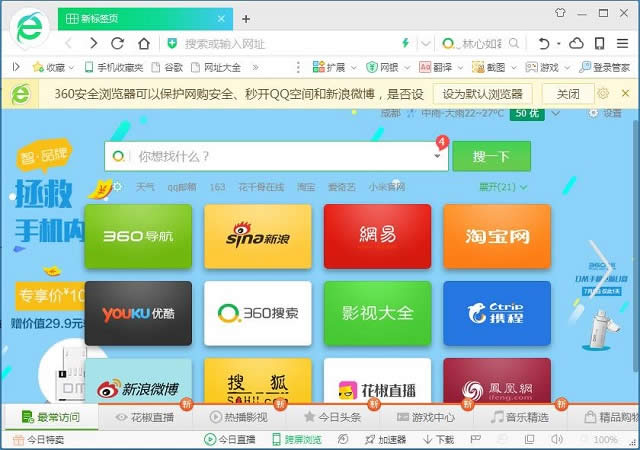
Task: Go to the home page icon
Action: pyautogui.click(x=144, y=43)
